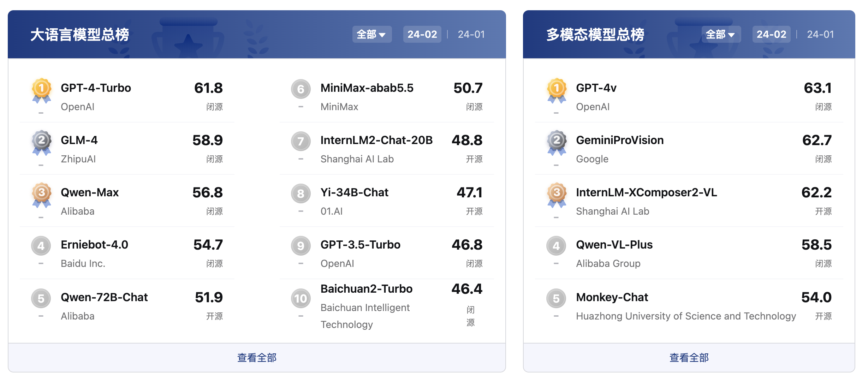The width and height of the screenshot is (868, 382).
Task: Click the 58.5 score for Qwen-VL-Plus
Action: [816, 245]
